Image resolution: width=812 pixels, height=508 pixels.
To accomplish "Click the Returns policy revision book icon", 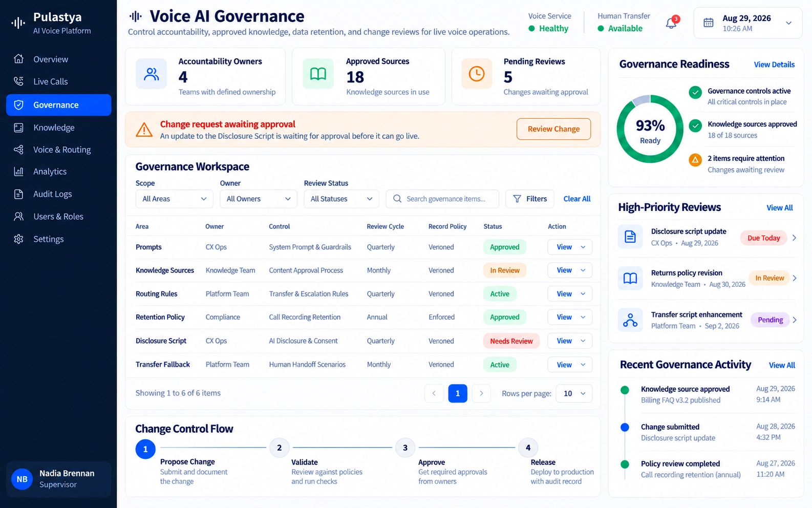I will [630, 278].
